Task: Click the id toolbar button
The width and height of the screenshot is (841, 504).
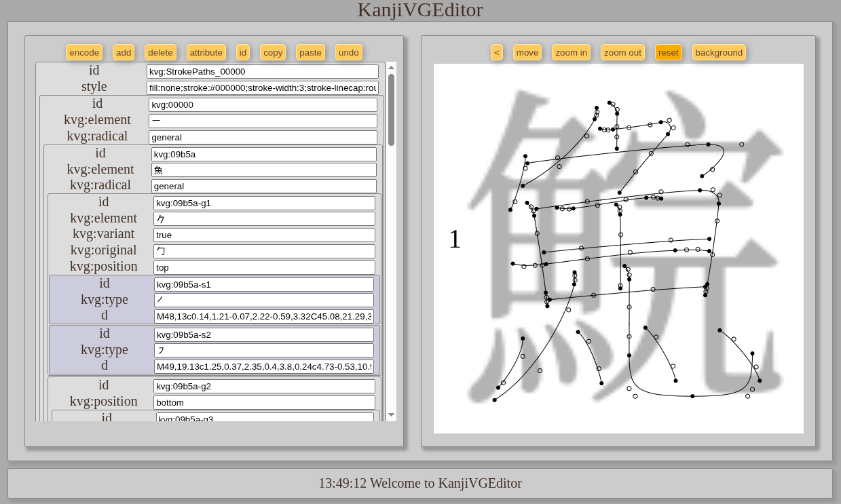Action: click(243, 52)
